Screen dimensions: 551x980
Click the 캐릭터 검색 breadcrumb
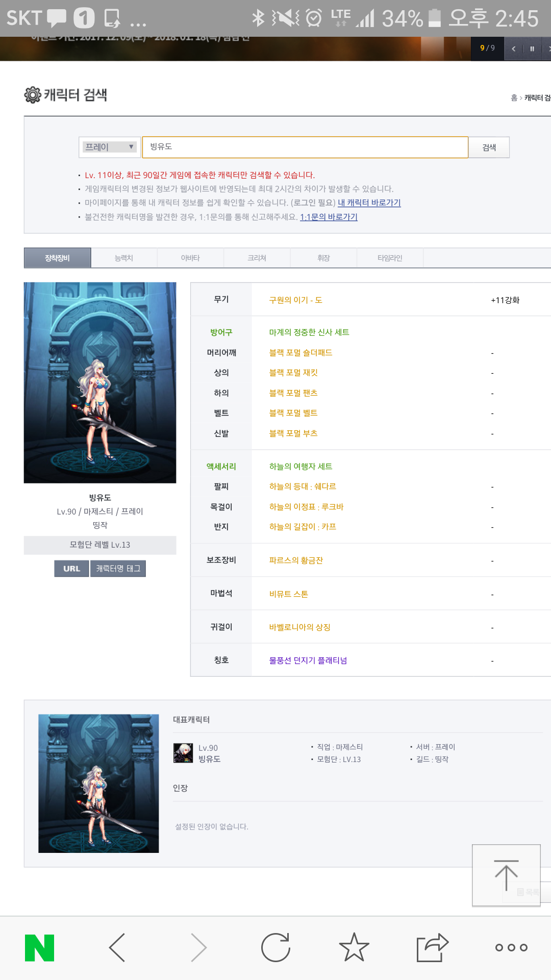538,98
